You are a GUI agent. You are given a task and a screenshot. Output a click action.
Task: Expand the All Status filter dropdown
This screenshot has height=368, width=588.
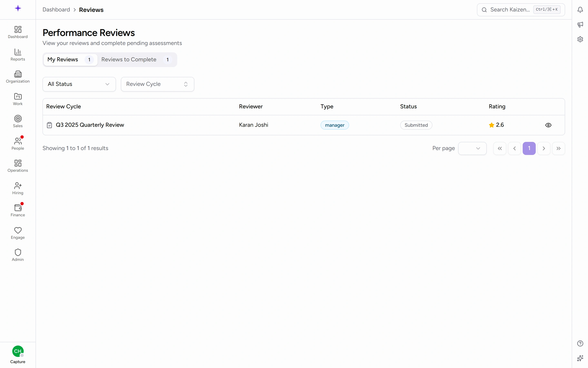[79, 84]
